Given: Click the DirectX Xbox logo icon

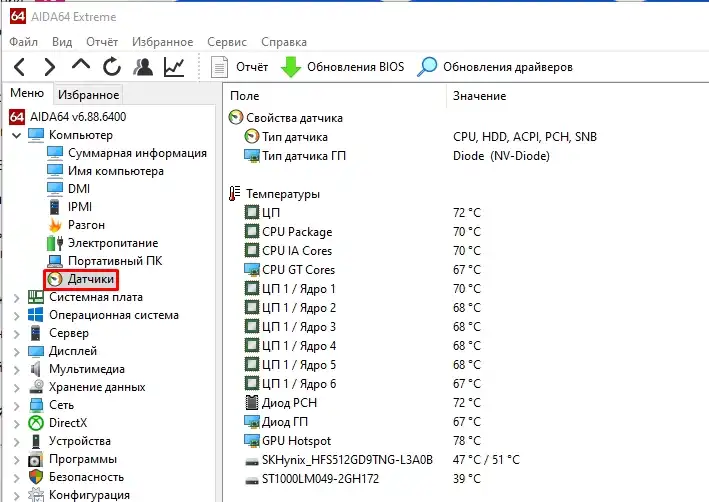Looking at the screenshot, I should tap(36, 423).
